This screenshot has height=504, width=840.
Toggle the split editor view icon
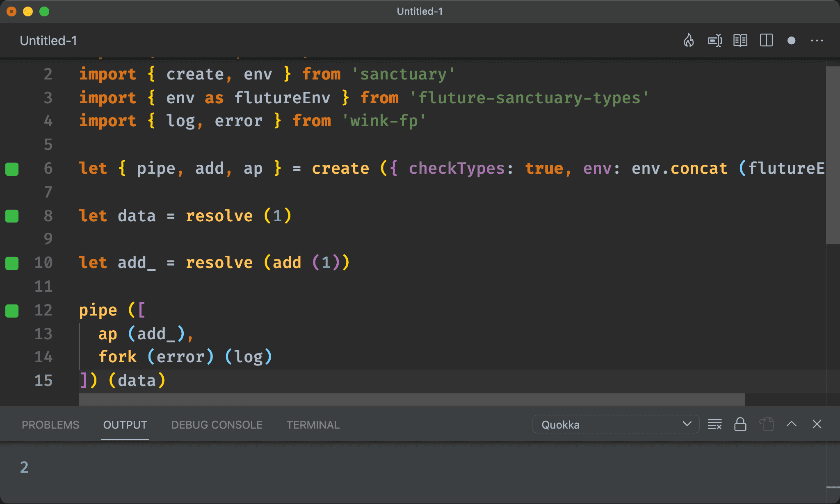pyautogui.click(x=767, y=41)
